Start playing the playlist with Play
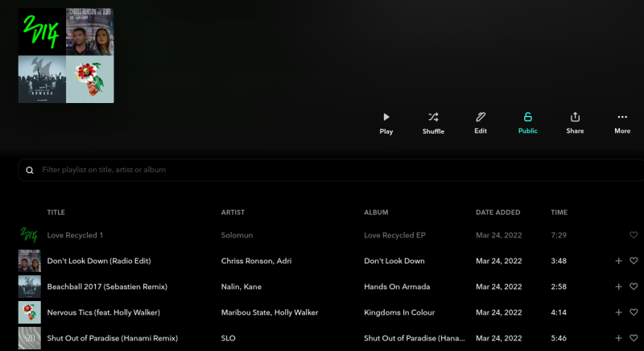The image size is (644, 351). (x=386, y=123)
